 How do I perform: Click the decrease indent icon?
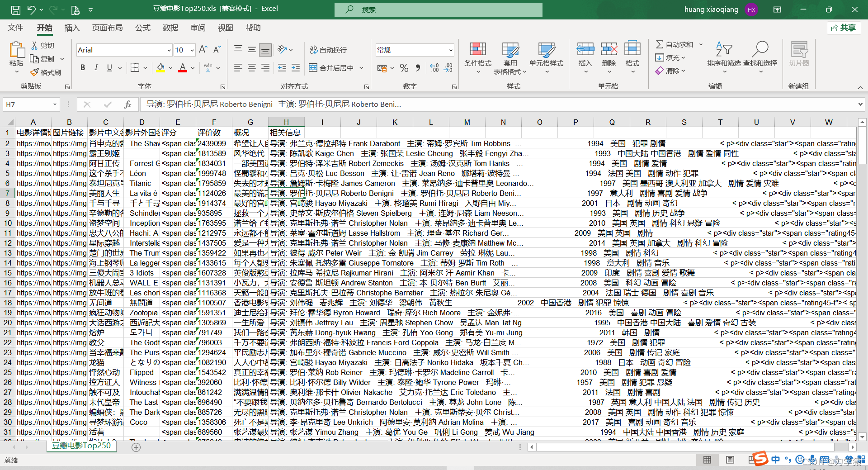click(x=282, y=68)
